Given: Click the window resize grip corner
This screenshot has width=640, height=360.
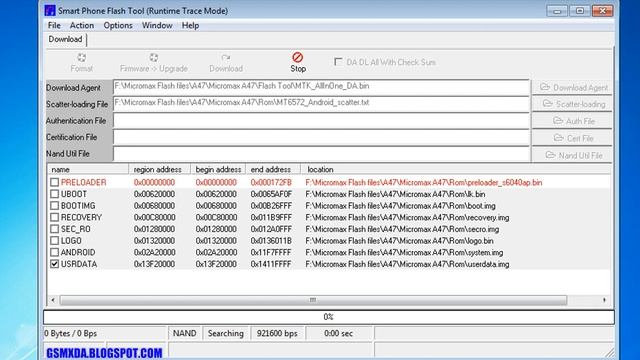Looking at the screenshot, I should (x=609, y=352).
